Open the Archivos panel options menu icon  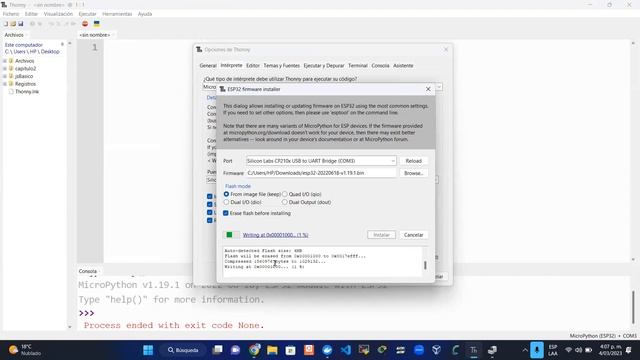(x=62, y=44)
